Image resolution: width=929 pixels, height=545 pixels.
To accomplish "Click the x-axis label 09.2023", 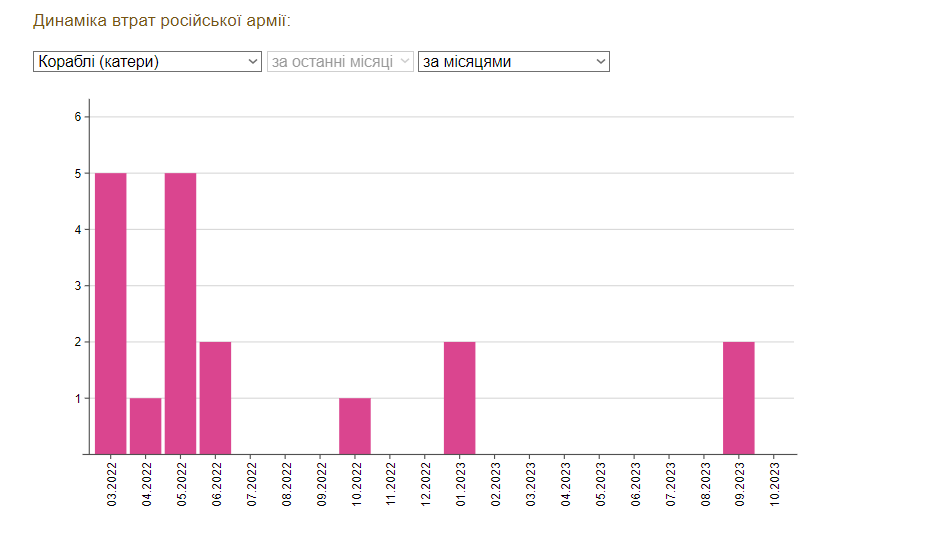I will click(740, 485).
